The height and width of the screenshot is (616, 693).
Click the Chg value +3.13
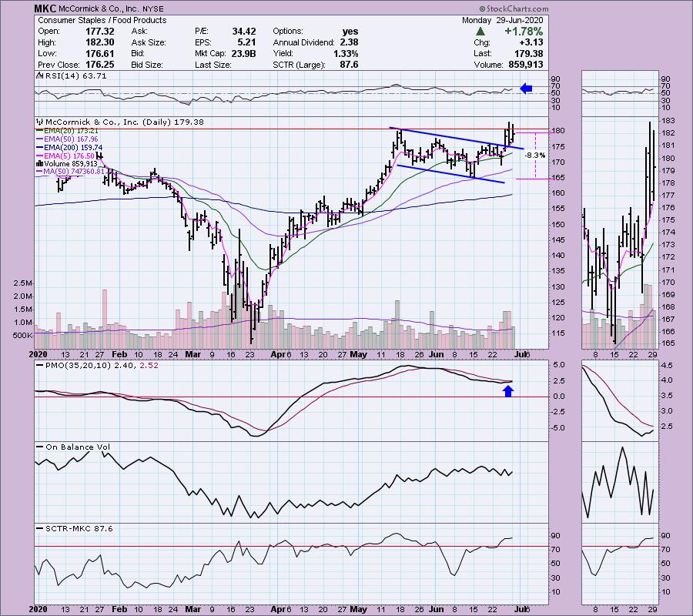(531, 42)
